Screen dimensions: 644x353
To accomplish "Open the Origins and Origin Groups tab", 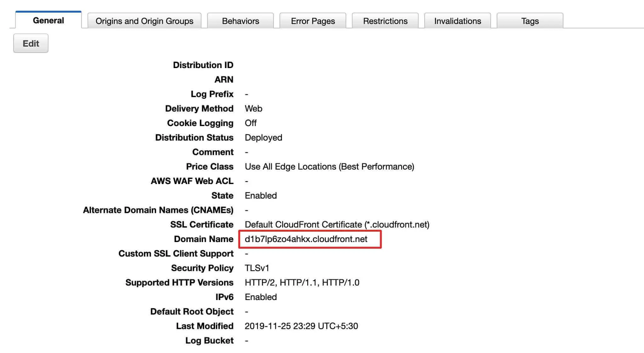I will tap(144, 21).
